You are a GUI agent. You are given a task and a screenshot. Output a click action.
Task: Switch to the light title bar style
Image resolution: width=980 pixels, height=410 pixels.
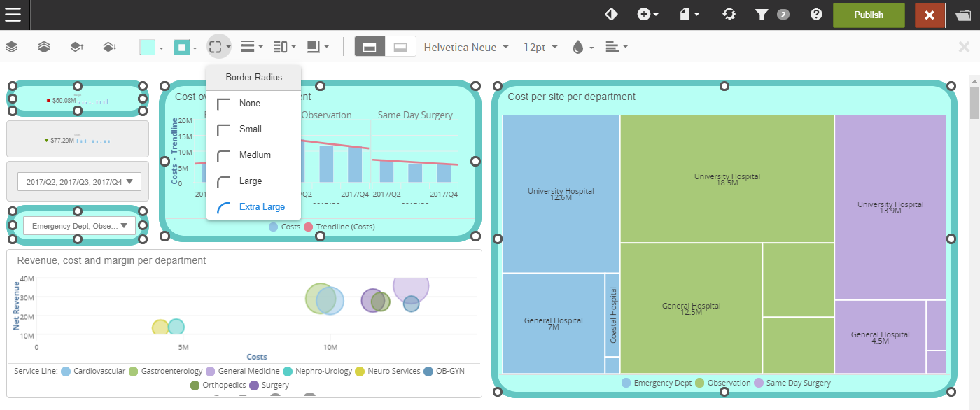pos(400,47)
